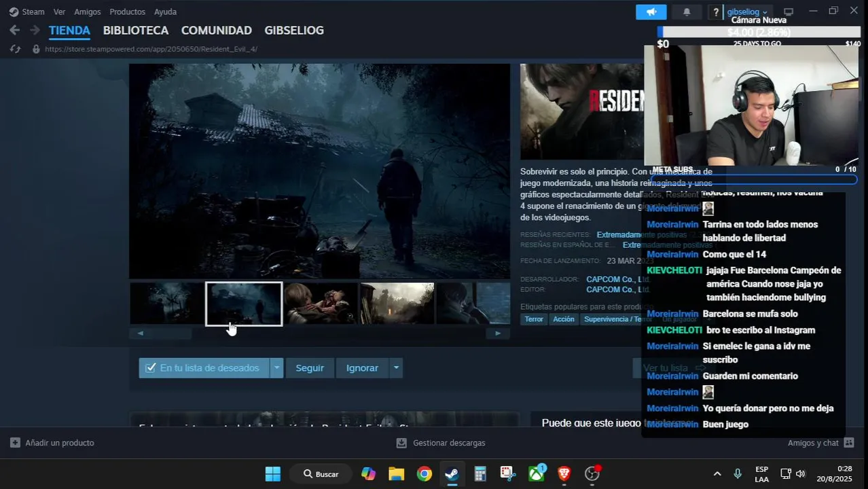This screenshot has height=489, width=868.
Task: Open the Windows Start button
Action: pyautogui.click(x=273, y=474)
